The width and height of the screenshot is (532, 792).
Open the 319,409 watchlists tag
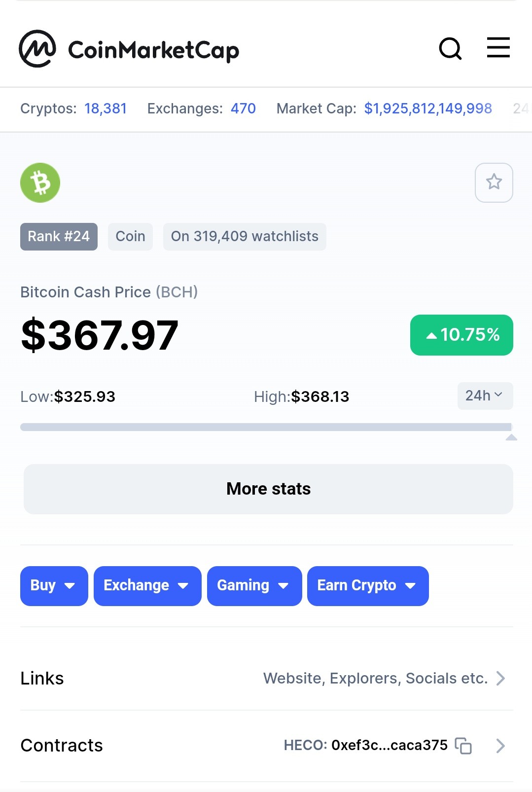coord(245,237)
